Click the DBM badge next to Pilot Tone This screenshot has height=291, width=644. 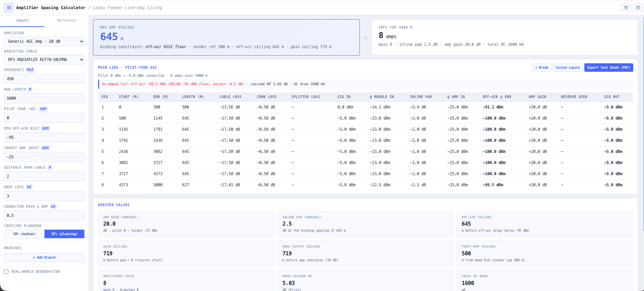click(x=43, y=109)
